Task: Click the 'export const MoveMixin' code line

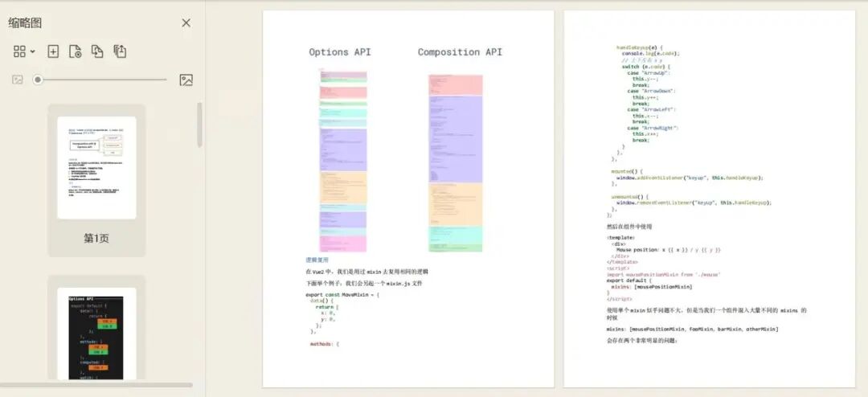Action: (x=342, y=295)
